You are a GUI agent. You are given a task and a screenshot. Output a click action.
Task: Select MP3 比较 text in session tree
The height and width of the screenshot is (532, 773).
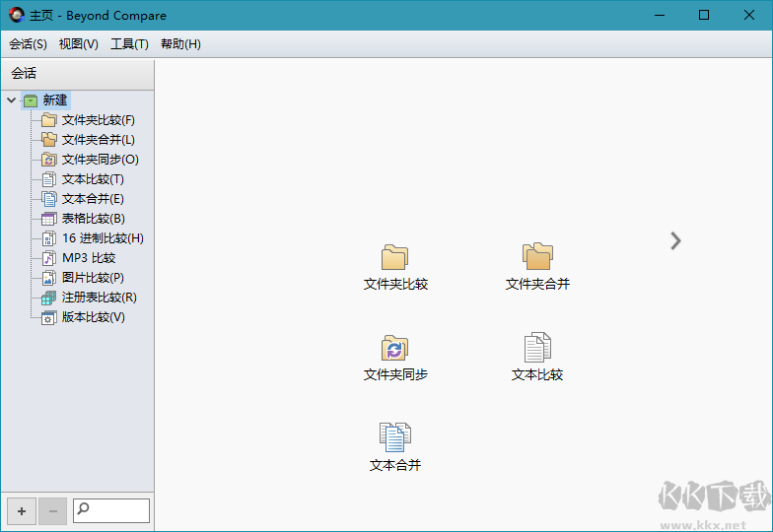coord(89,258)
